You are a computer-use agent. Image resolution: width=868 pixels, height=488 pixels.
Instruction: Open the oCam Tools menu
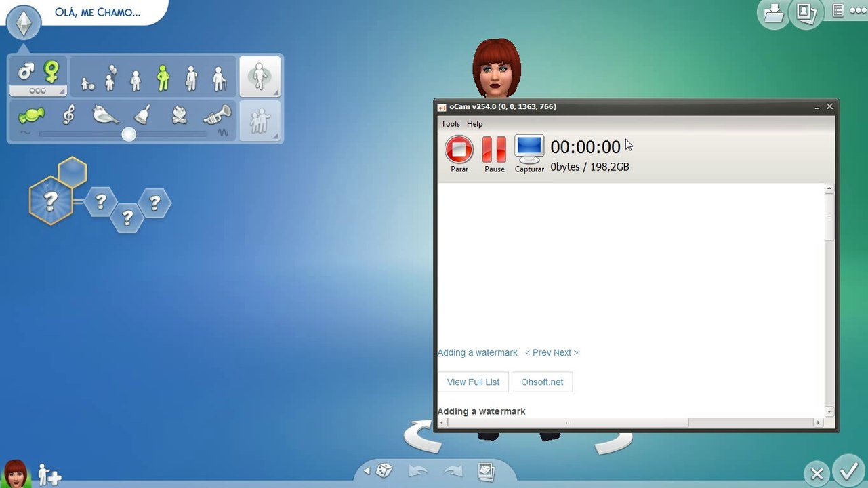451,124
